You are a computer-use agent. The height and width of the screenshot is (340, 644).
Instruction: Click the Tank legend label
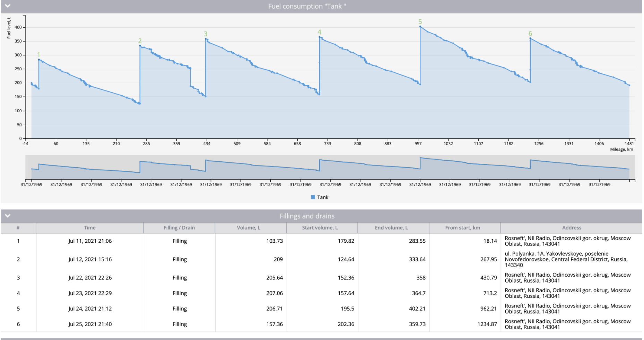coord(323,197)
